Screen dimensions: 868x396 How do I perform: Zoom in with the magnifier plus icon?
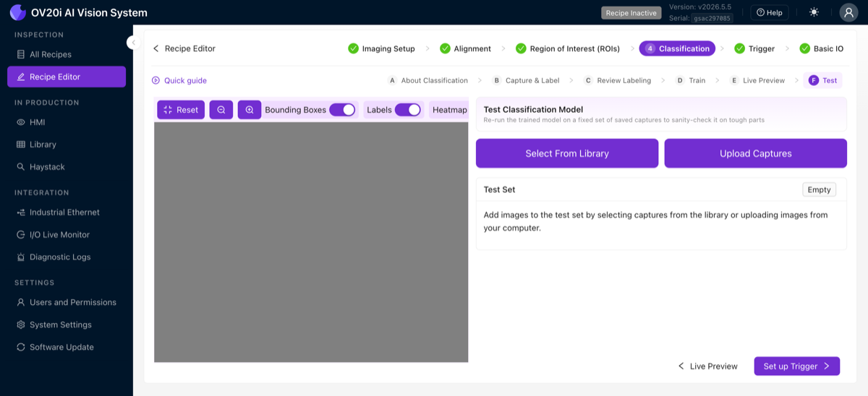tap(250, 110)
